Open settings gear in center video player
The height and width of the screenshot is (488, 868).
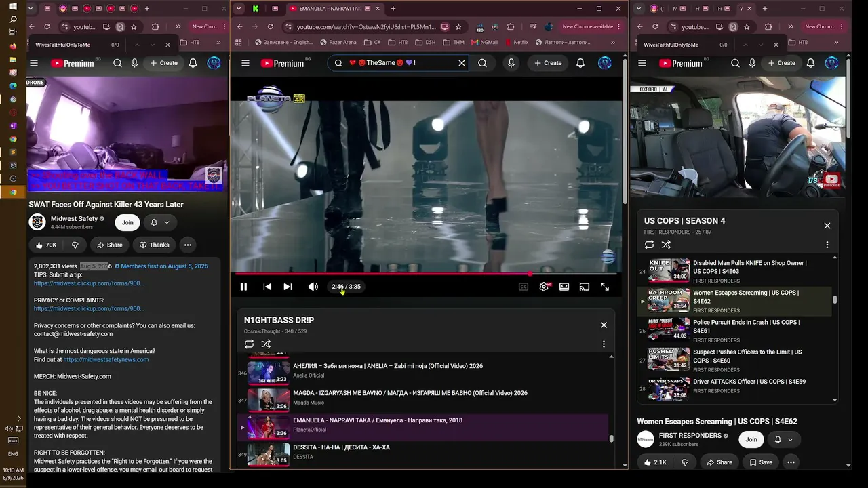pos(544,287)
